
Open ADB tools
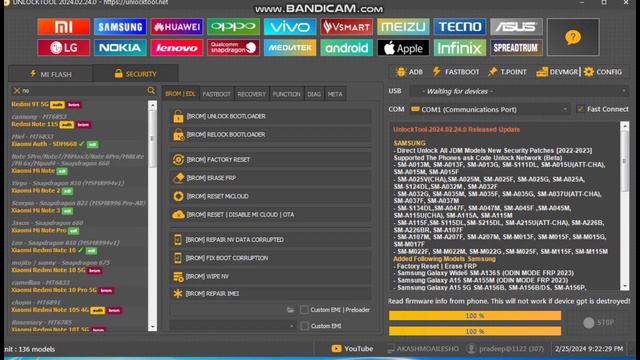pyautogui.click(x=409, y=72)
